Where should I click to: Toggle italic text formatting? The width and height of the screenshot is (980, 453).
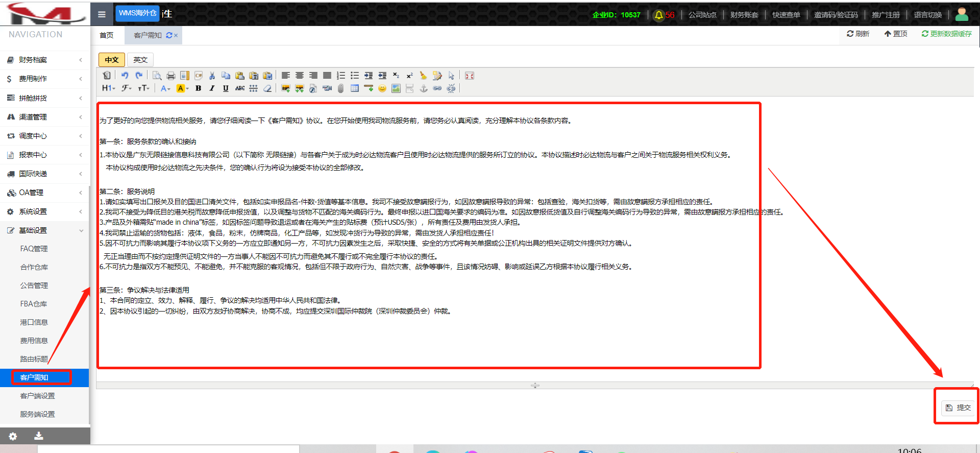click(212, 88)
